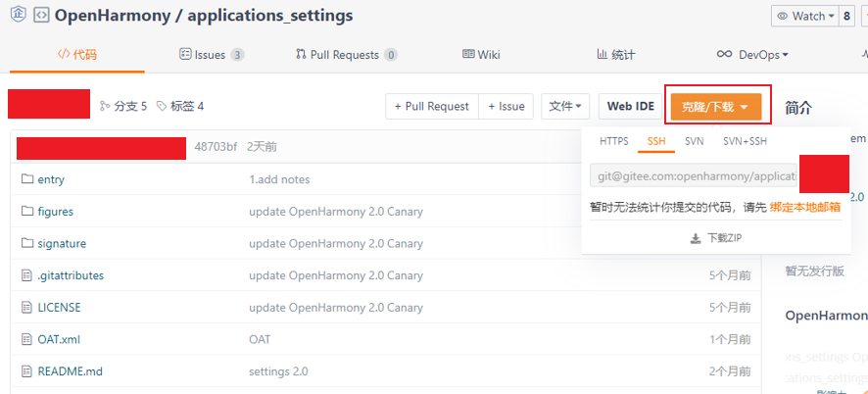Click the README.md file icon
This screenshot has width=868, height=394.
(x=27, y=371)
